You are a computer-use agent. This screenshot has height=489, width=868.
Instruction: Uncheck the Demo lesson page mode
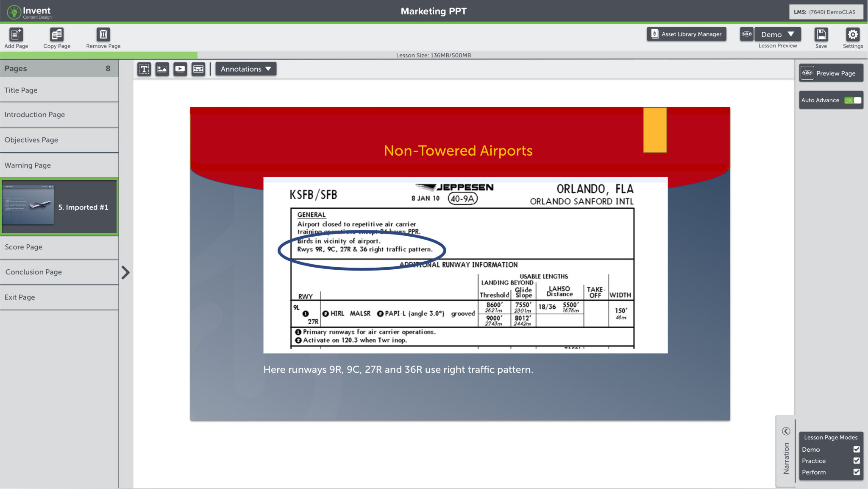[857, 449]
